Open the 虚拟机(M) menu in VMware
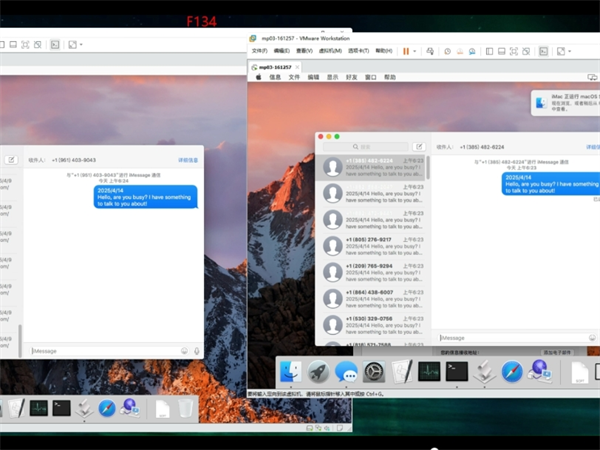 coord(330,50)
